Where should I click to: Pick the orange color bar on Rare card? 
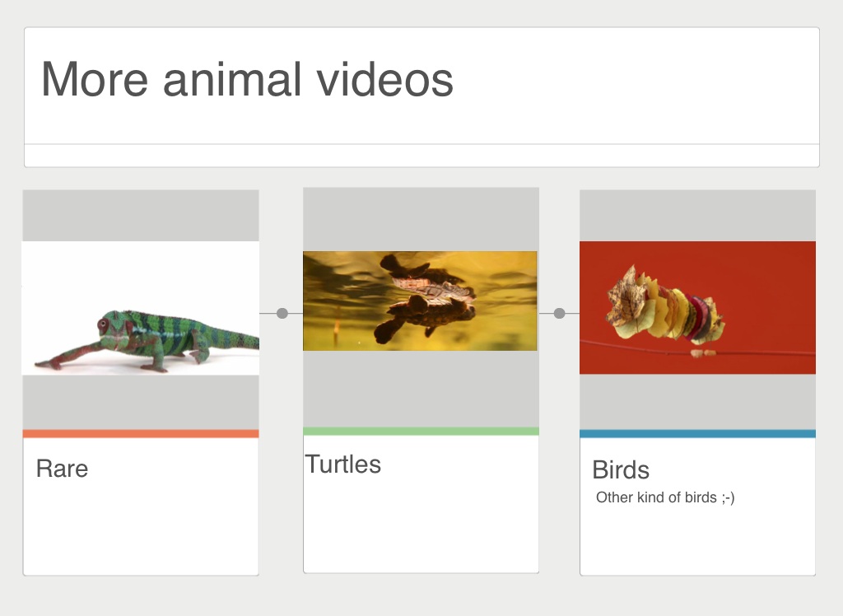point(141,434)
